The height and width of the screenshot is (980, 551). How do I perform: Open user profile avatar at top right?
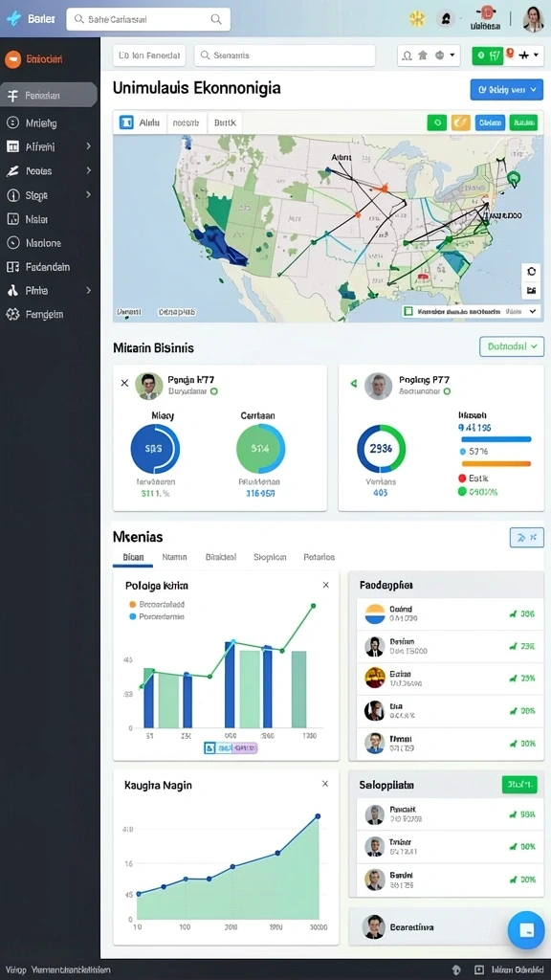tap(533, 19)
